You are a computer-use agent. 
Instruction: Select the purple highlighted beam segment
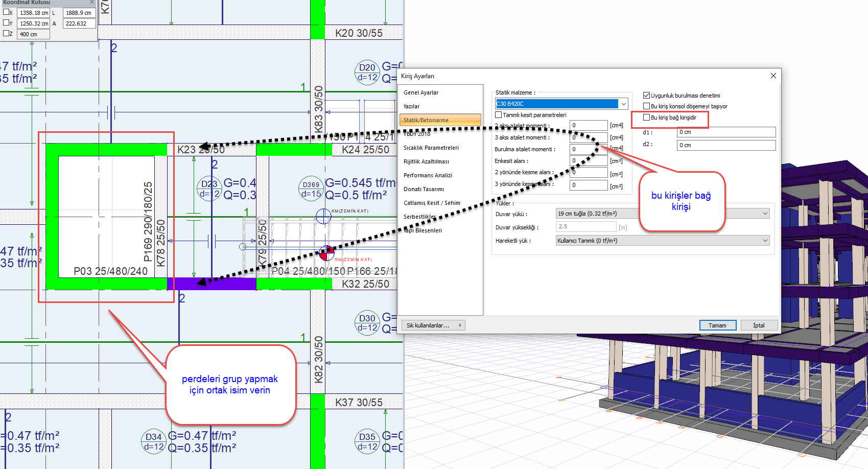(212, 284)
